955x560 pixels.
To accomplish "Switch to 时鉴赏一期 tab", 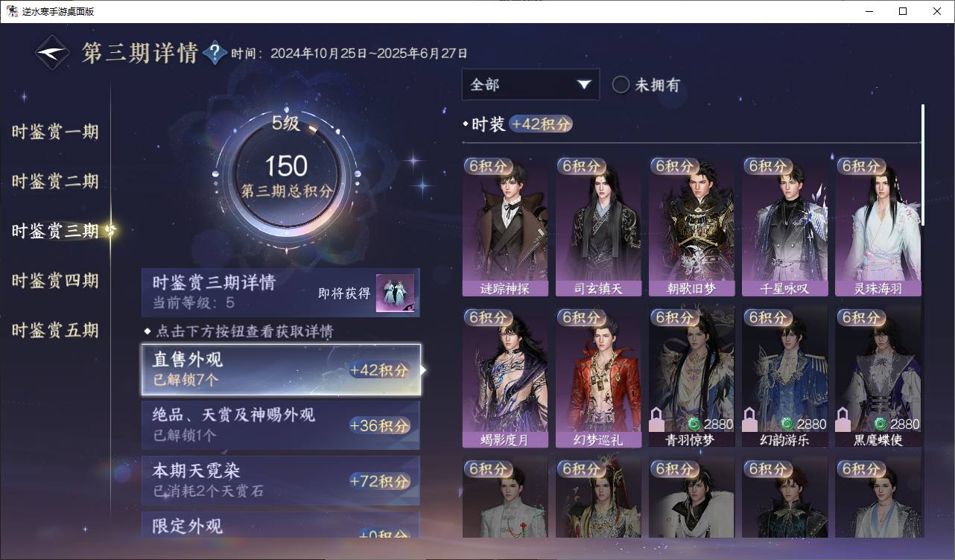I will (55, 133).
